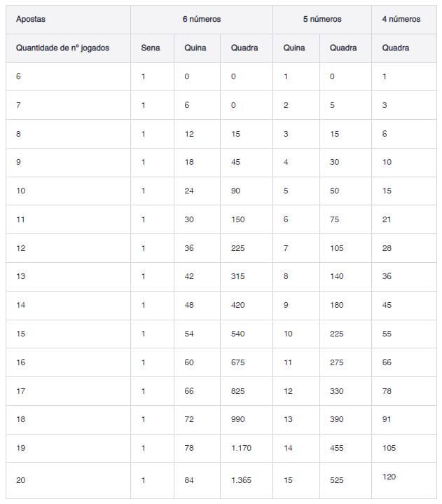Viewport: 442px width, 504px height.
Task: Select the cell with value 525
Action: [x=336, y=480]
